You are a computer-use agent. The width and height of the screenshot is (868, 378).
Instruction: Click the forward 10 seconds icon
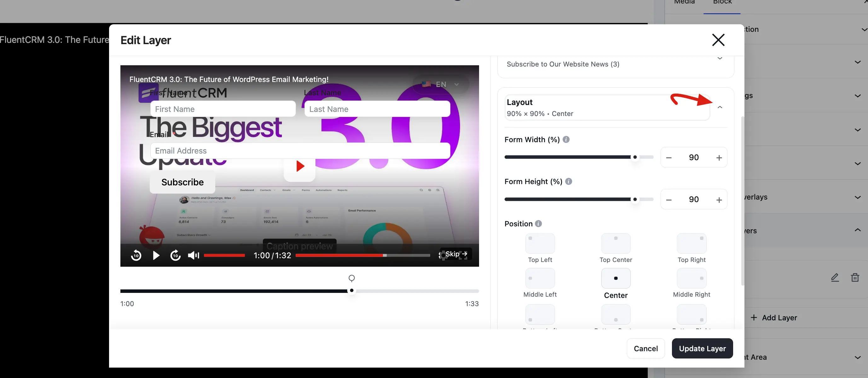(x=175, y=255)
